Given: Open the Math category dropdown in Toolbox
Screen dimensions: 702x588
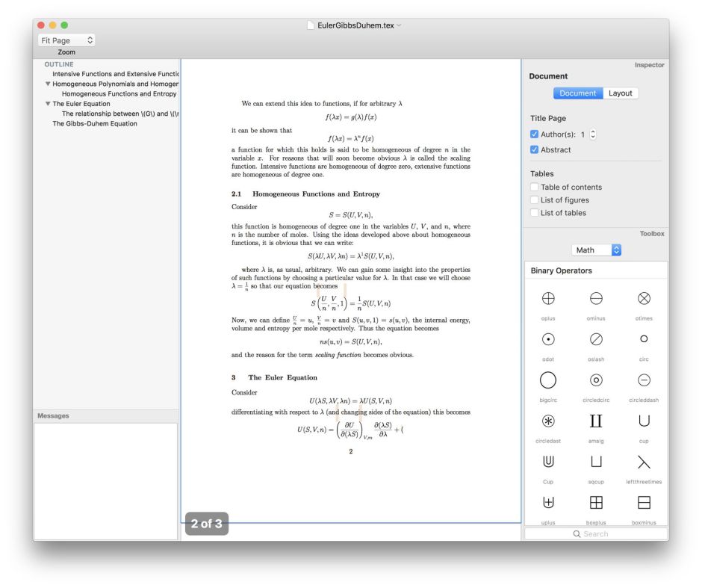Looking at the screenshot, I should pos(596,250).
